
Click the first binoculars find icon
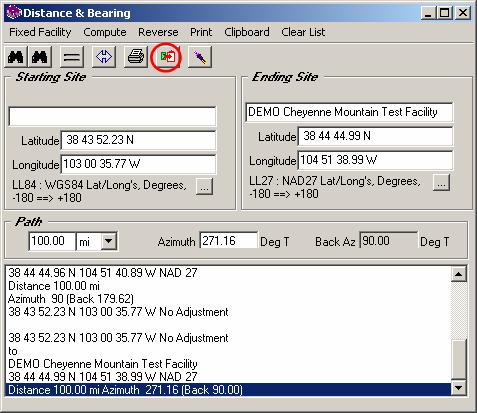(x=16, y=57)
